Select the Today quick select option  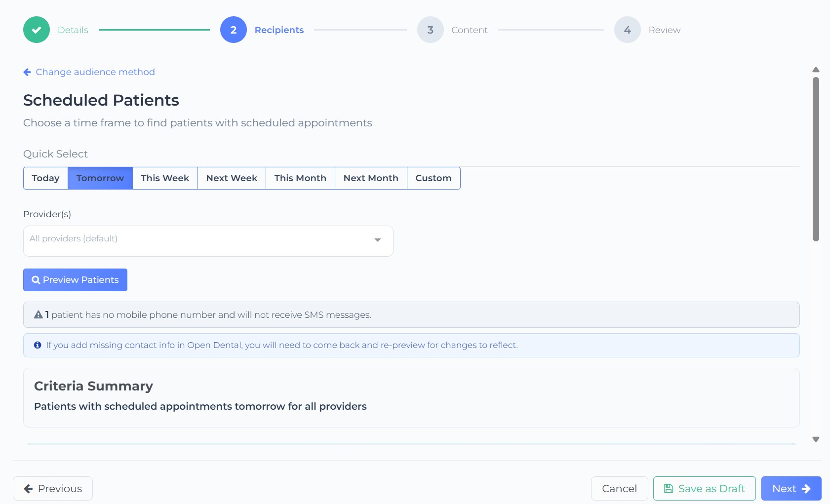(45, 178)
